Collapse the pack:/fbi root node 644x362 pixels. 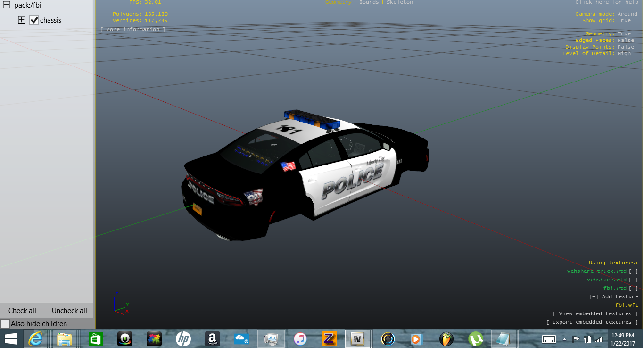[x=7, y=6]
